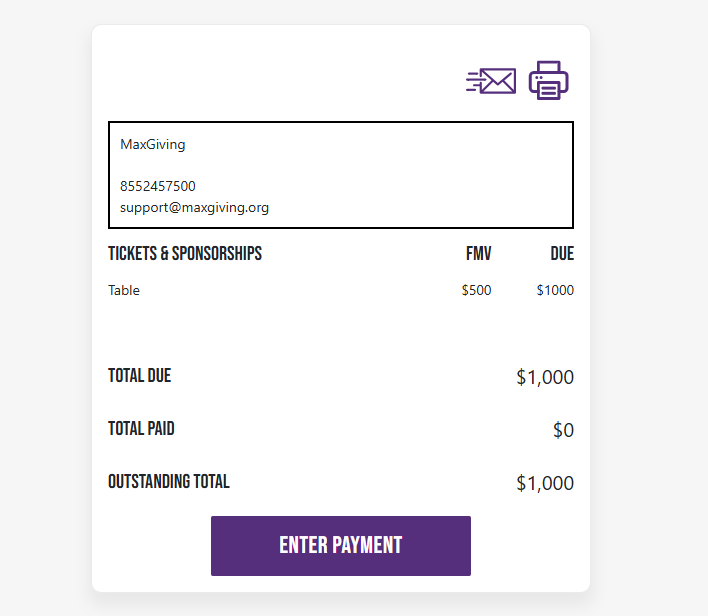Click the MaxGiving organization name
The image size is (708, 616).
click(153, 145)
